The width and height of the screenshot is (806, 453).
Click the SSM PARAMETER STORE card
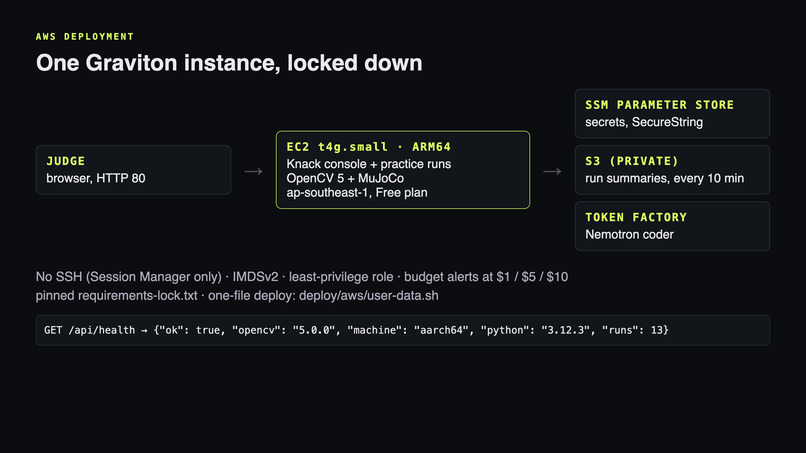click(x=672, y=114)
